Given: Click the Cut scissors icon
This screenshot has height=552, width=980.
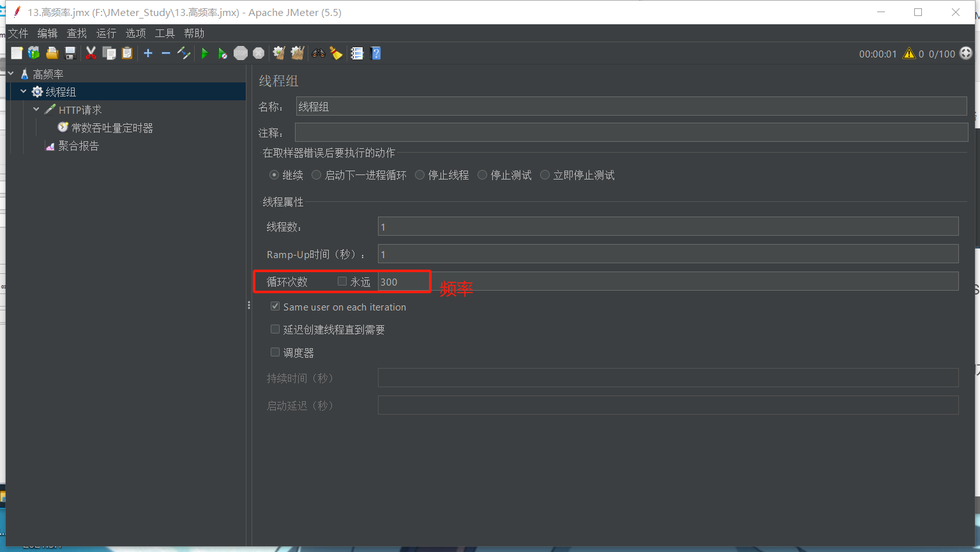Looking at the screenshot, I should [91, 53].
